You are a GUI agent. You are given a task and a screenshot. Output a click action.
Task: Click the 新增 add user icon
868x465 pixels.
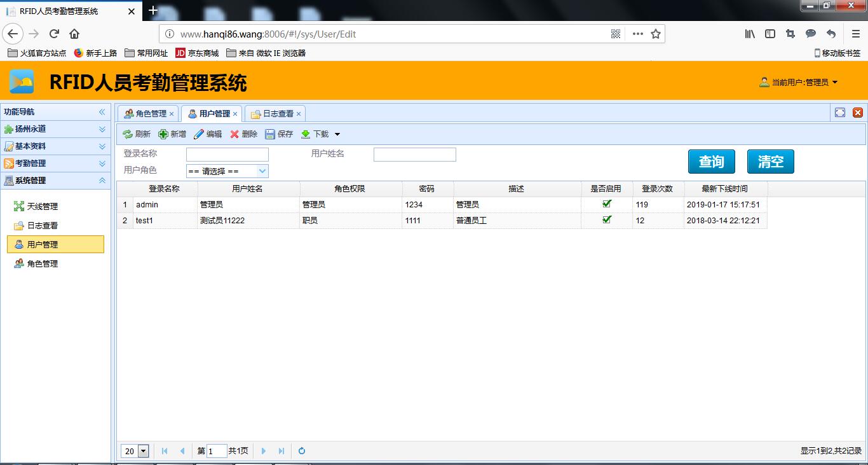[163, 134]
